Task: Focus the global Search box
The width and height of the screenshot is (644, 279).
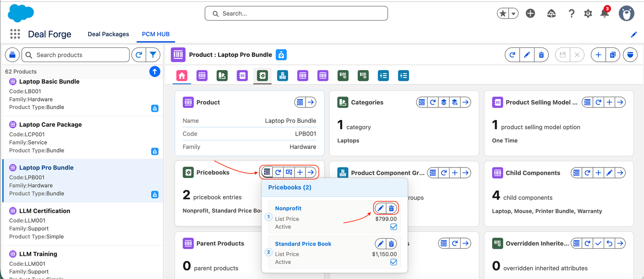Action: click(296, 13)
